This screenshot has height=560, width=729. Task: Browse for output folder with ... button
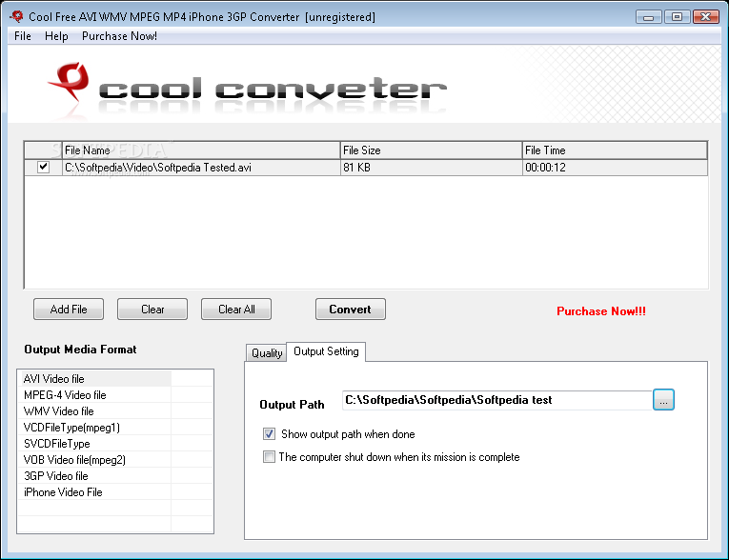[x=663, y=400]
